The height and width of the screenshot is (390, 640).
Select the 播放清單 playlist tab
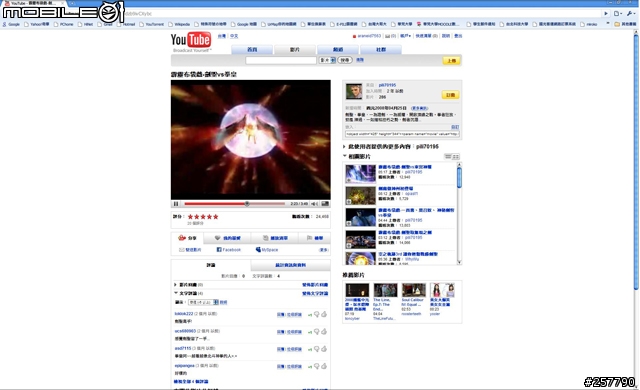coord(275,238)
